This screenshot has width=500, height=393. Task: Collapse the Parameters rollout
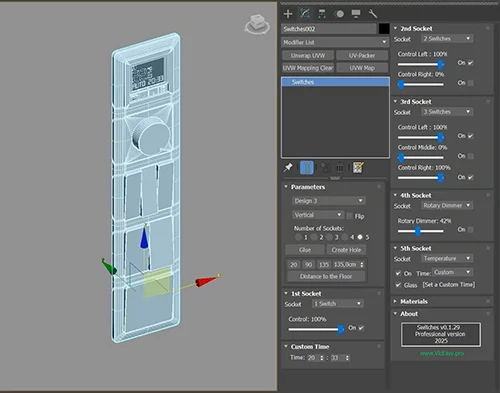pyautogui.click(x=307, y=187)
